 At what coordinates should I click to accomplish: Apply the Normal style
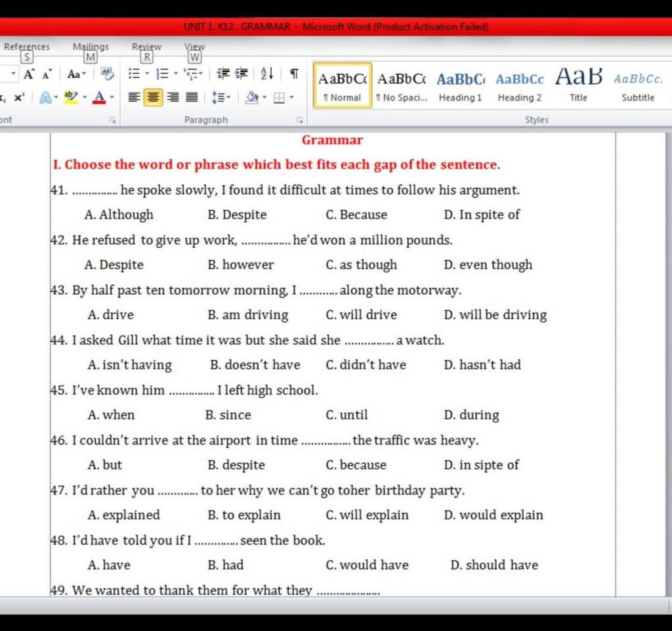(x=343, y=85)
